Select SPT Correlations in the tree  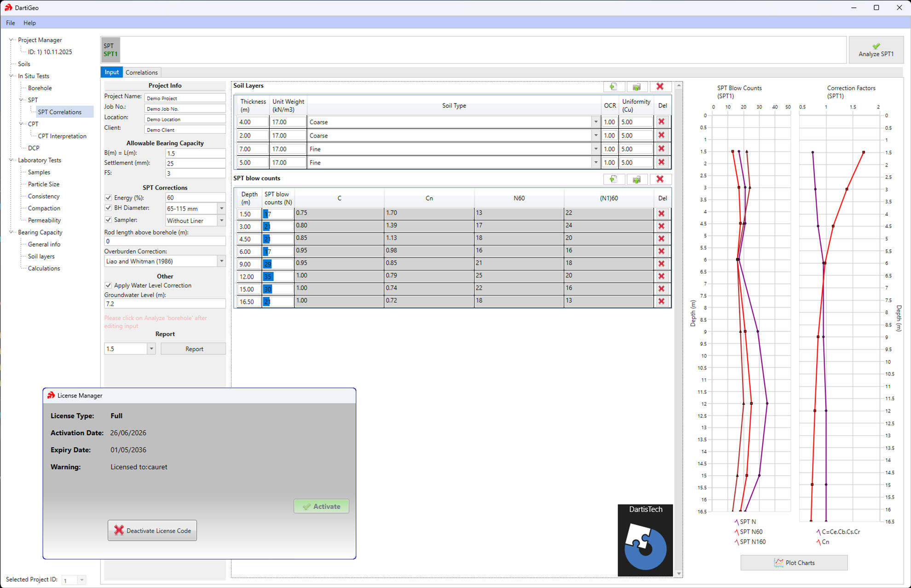click(60, 112)
